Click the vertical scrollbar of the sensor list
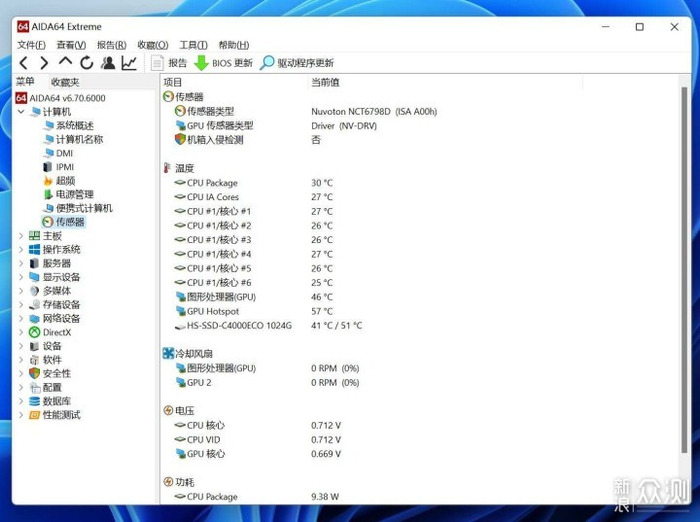 [x=684, y=270]
